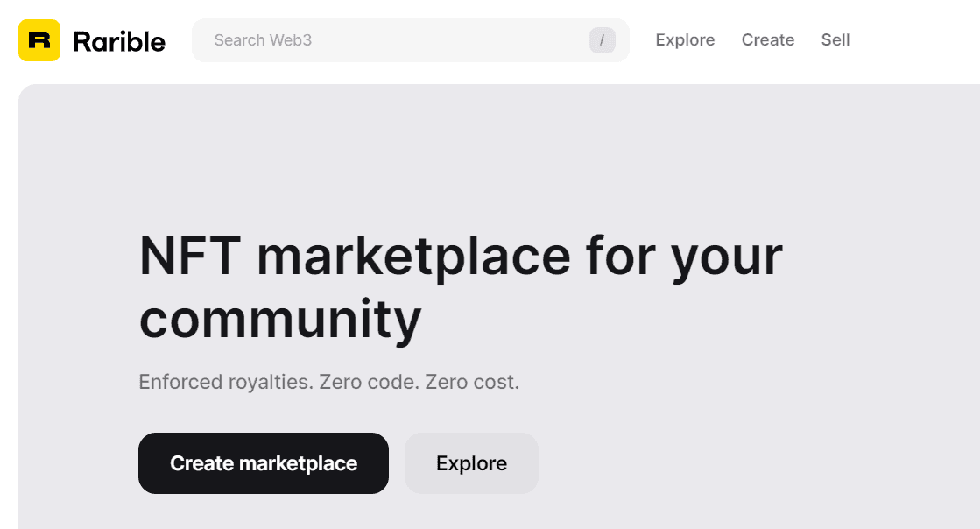Click the word "NFT" in the headline
The width and height of the screenshot is (980, 529).
(190, 257)
